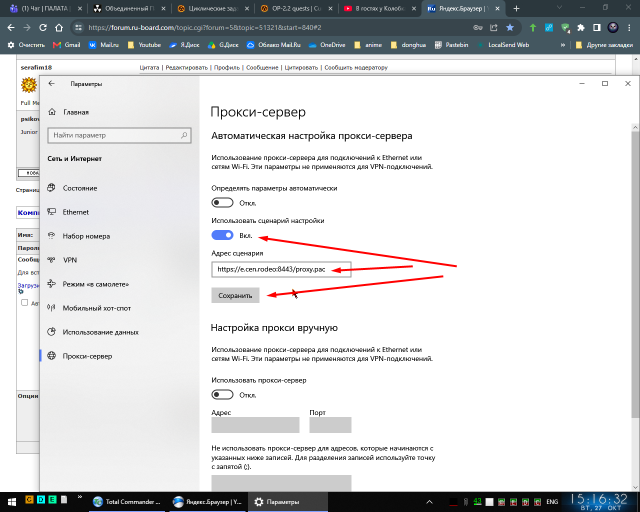Click browser back arrow

11,27
